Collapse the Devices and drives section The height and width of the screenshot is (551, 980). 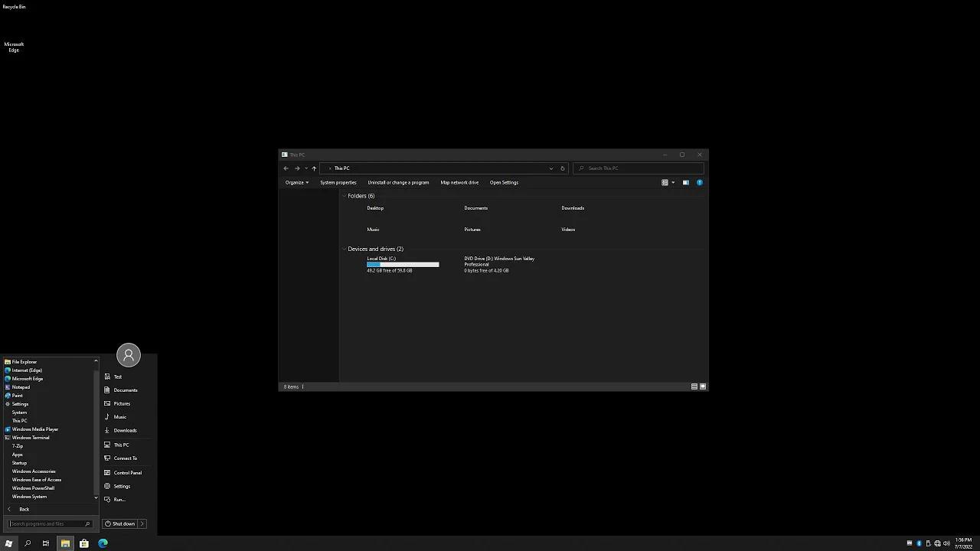tap(344, 249)
